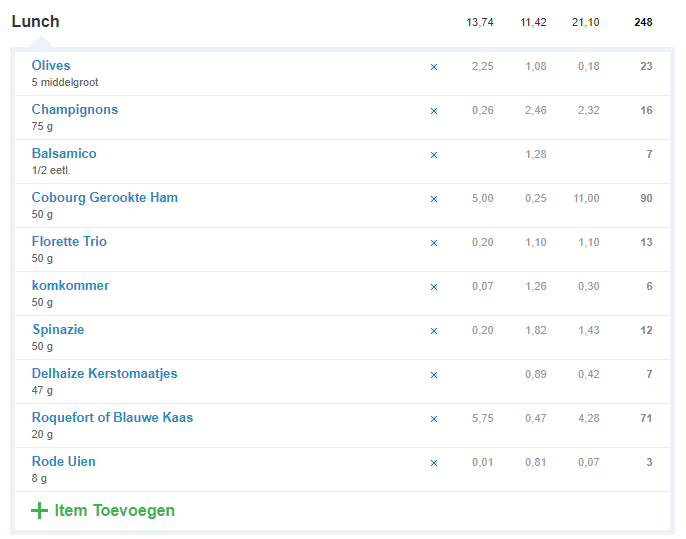Remove komkommer using its X icon
686x539 pixels.
tap(434, 287)
